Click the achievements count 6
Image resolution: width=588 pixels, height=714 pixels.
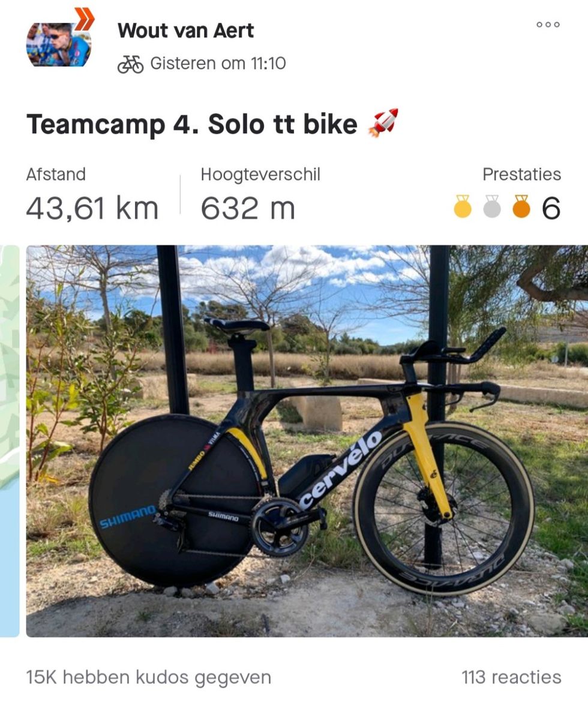[x=551, y=209]
